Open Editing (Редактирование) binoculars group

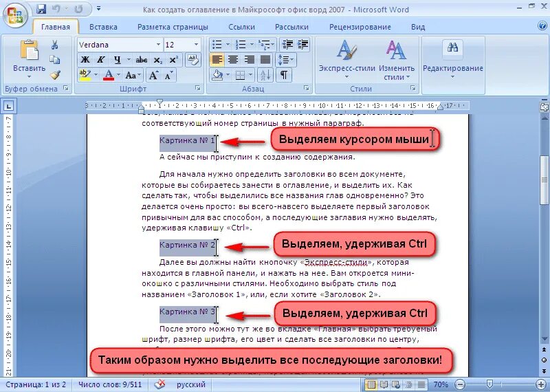pos(453,60)
